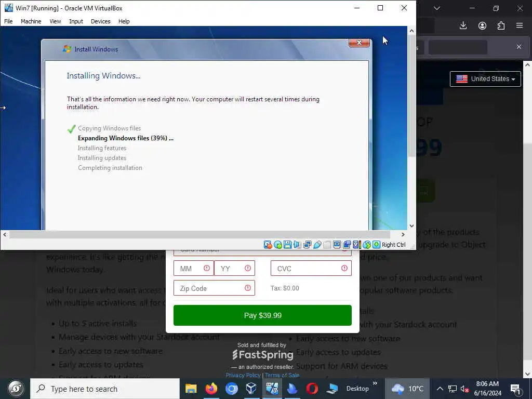Open the United States country dropdown
Viewport: 532px width, 399px height.
pyautogui.click(x=485, y=79)
